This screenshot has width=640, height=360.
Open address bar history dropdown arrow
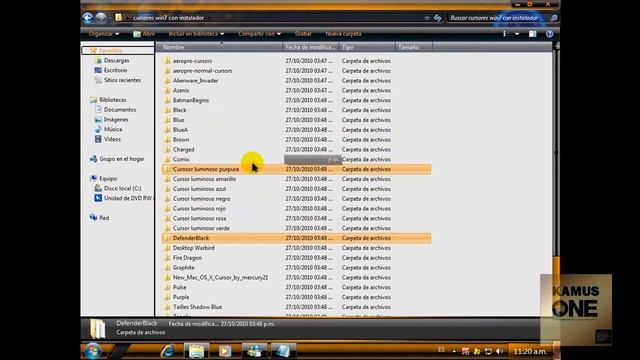tap(427, 18)
